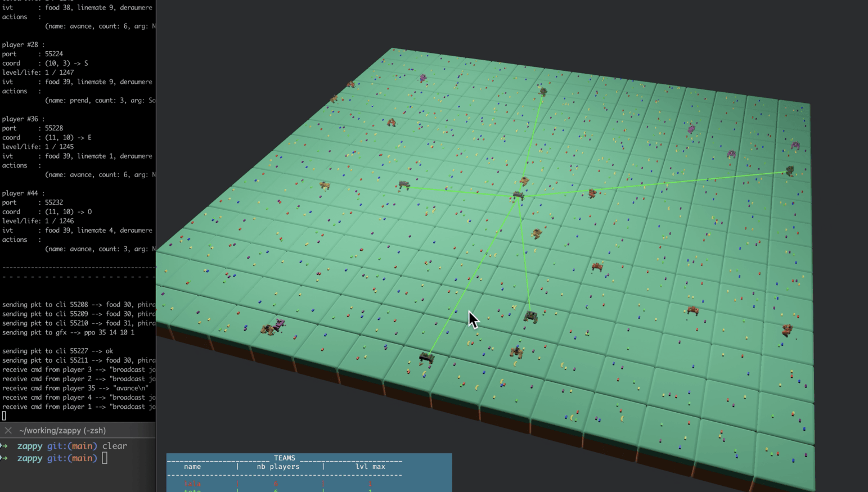Click the 'receive cmd from player 4' line
Viewport: 868px width, 492px height.
point(79,397)
